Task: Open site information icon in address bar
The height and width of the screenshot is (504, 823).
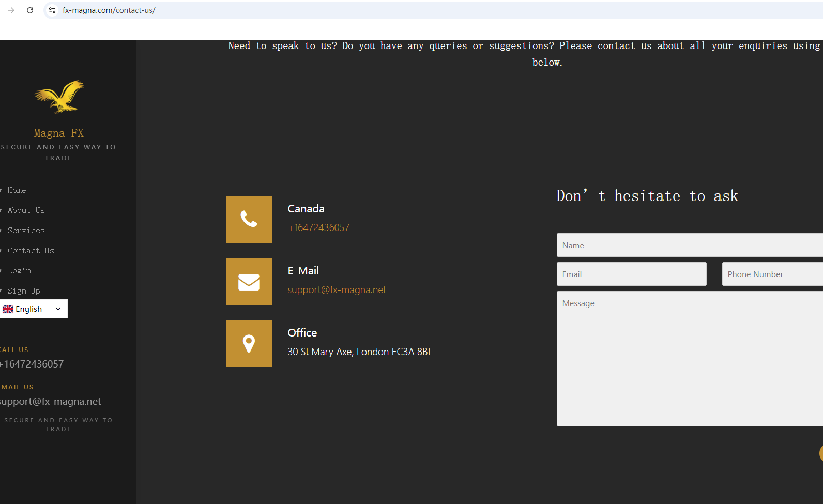Action: [x=52, y=10]
